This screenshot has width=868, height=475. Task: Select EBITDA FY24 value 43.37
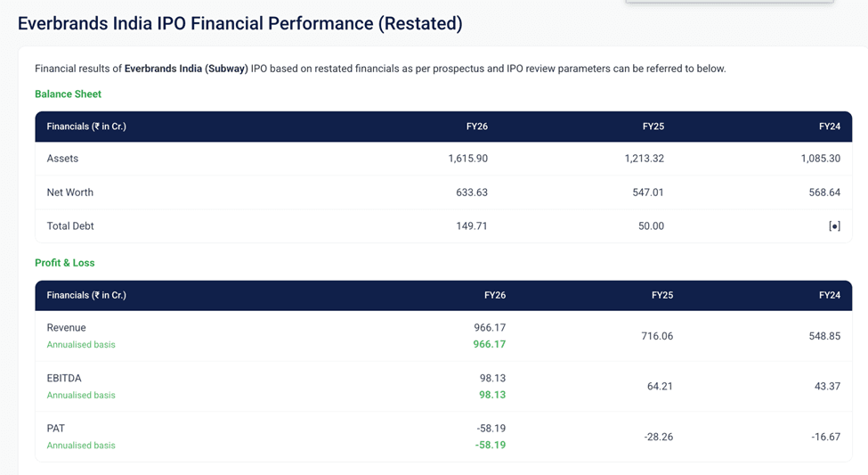click(x=827, y=386)
